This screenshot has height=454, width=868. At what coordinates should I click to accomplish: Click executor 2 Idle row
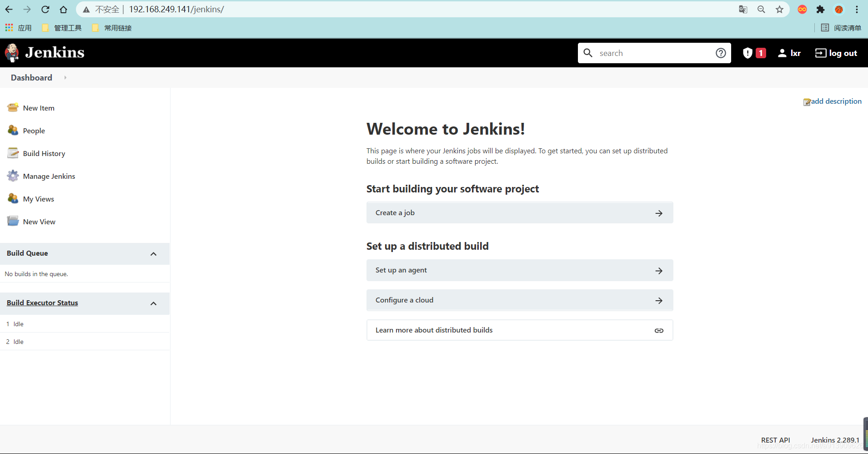click(x=85, y=342)
